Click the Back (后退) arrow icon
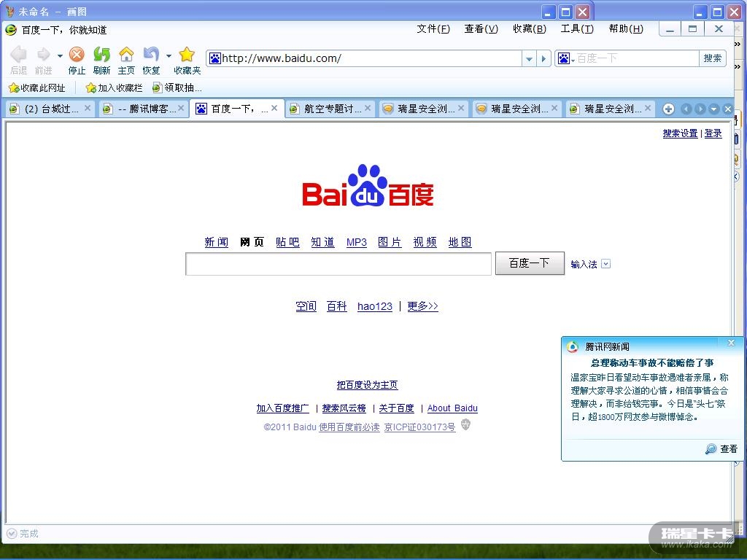 coord(18,54)
